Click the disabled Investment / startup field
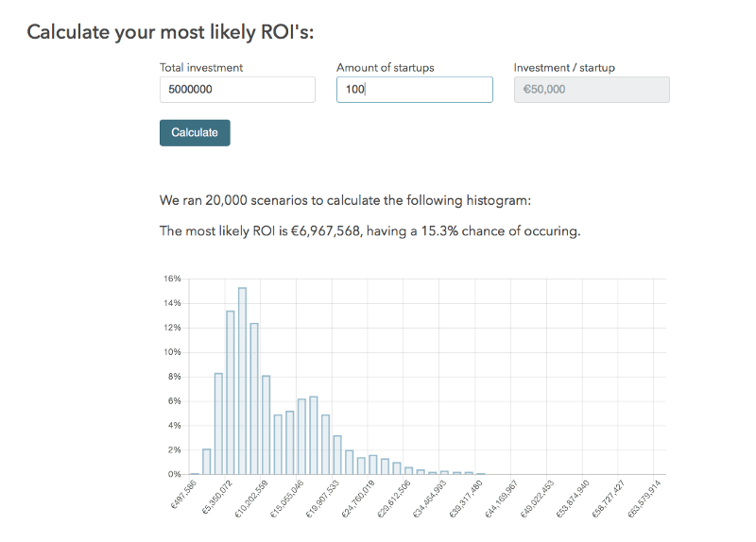 (592, 90)
